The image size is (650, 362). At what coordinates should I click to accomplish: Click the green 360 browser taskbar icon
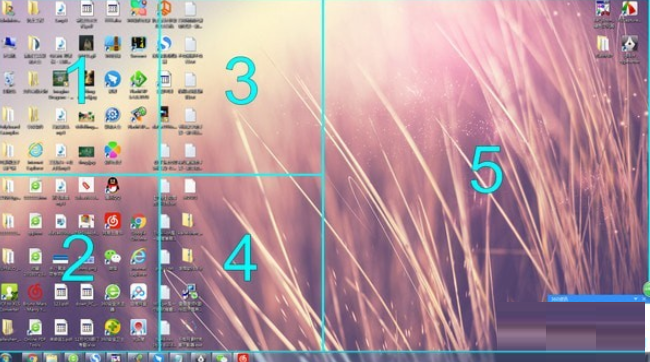pyautogui.click(x=73, y=358)
